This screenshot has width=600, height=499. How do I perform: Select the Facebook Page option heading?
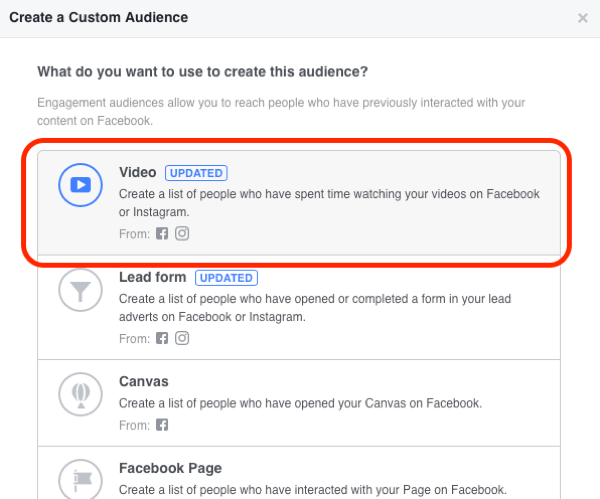(x=171, y=468)
